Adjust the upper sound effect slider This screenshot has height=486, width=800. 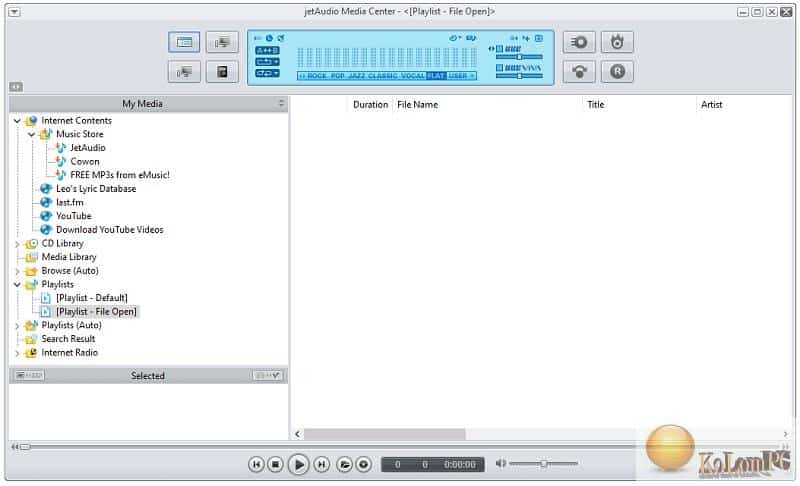(x=519, y=57)
